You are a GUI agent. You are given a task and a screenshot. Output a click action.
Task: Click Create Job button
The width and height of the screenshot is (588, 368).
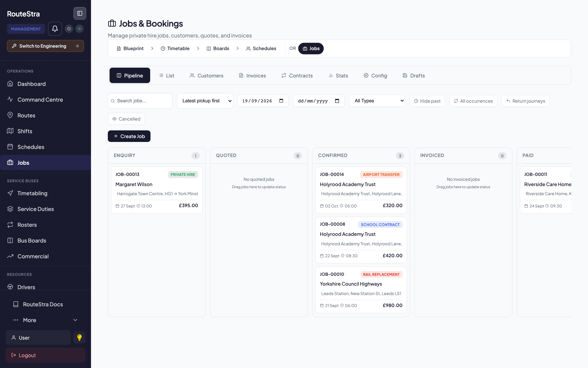(129, 136)
